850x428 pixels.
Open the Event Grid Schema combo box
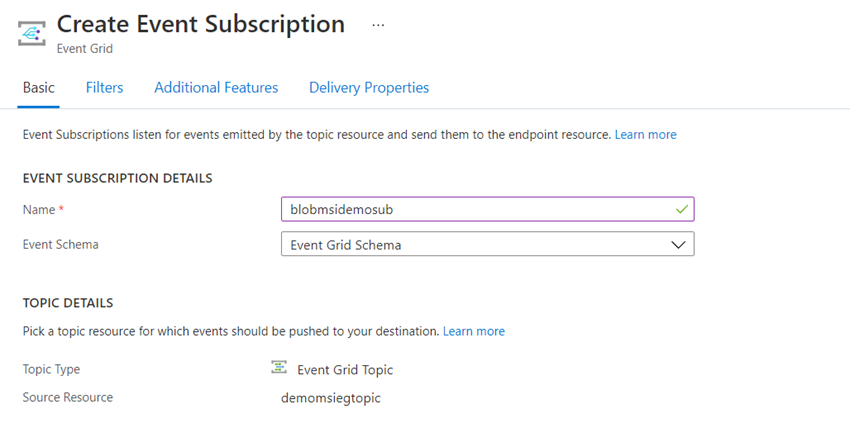tap(487, 244)
